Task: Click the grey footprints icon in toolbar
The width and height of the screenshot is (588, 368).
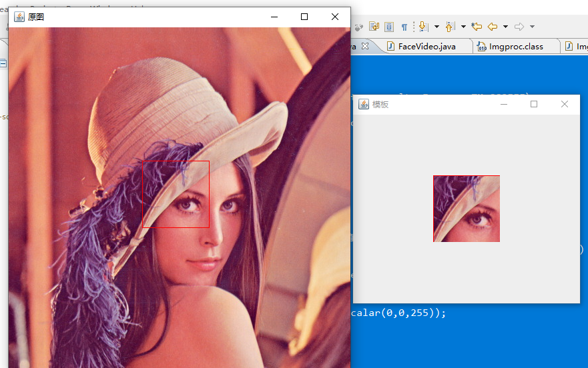Action: 358,27
